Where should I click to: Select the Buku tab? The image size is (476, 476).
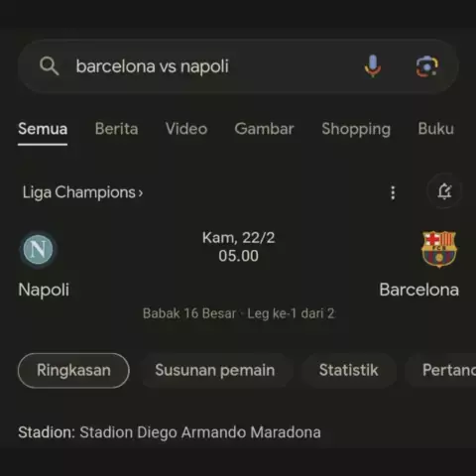tap(435, 129)
